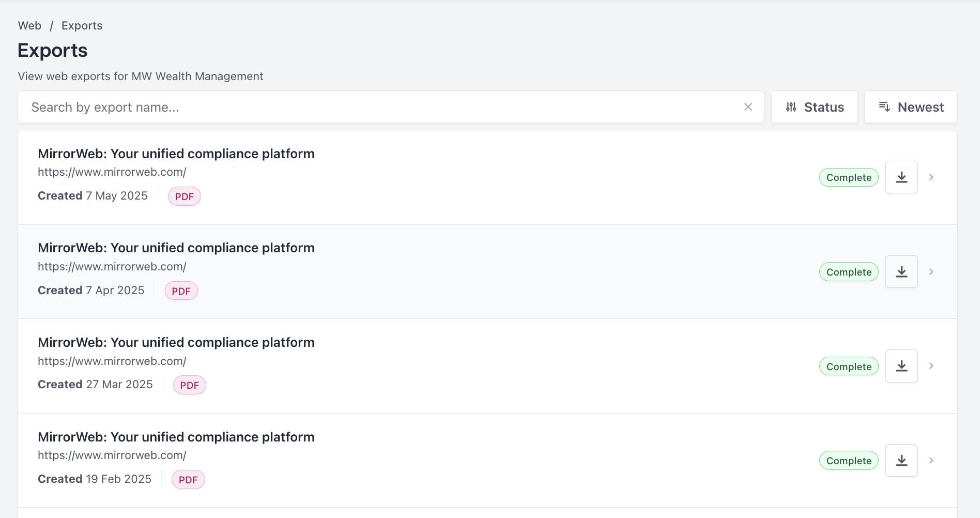Screen dimensions: 980x518
Task: Download the 27 Mar 2025 export
Action: [x=901, y=366]
